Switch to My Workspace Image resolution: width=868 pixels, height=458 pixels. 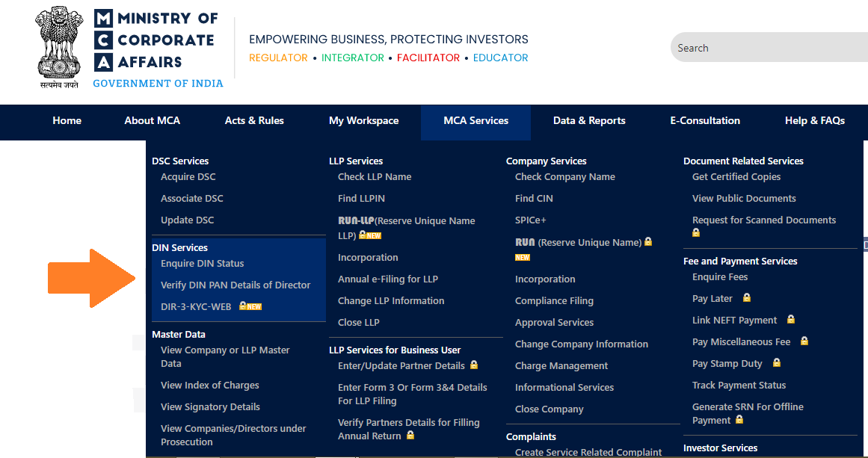pos(364,120)
